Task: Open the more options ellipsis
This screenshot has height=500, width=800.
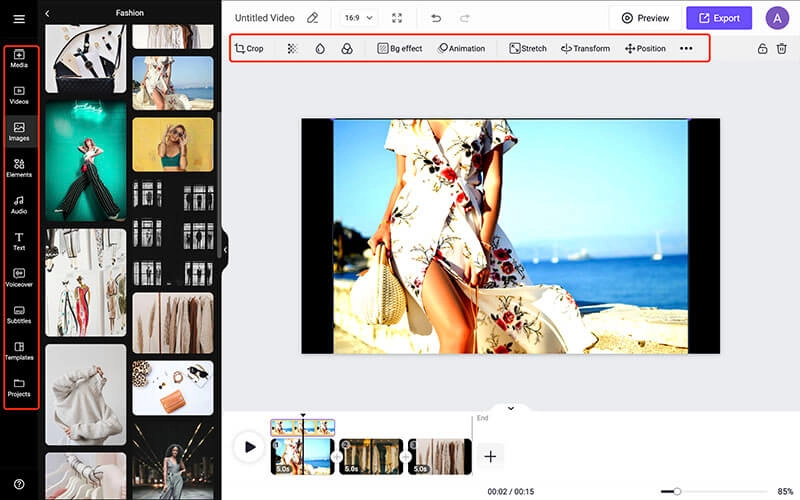Action: tap(686, 48)
